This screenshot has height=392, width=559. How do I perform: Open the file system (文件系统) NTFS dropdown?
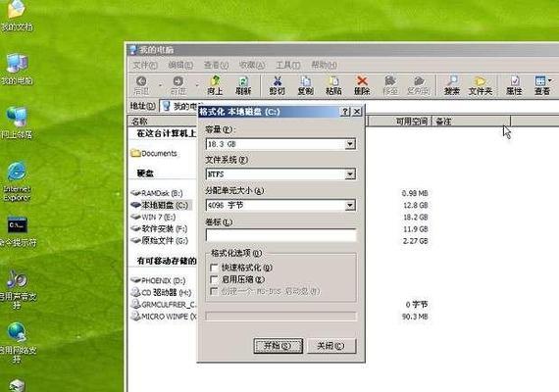pyautogui.click(x=350, y=173)
